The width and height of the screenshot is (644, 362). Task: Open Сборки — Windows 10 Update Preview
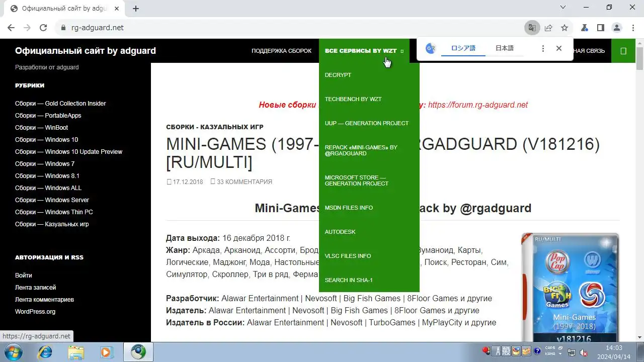point(68,152)
